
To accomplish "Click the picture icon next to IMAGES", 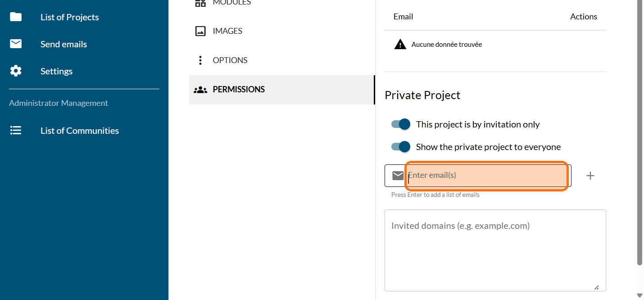I will pos(200,31).
